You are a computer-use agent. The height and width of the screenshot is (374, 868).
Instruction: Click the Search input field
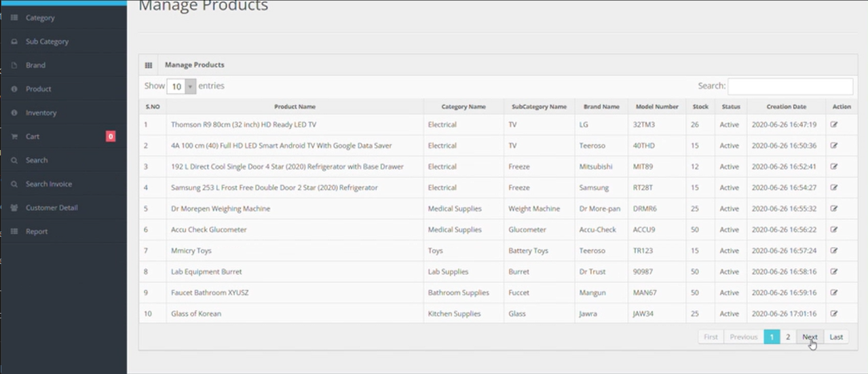click(x=790, y=86)
